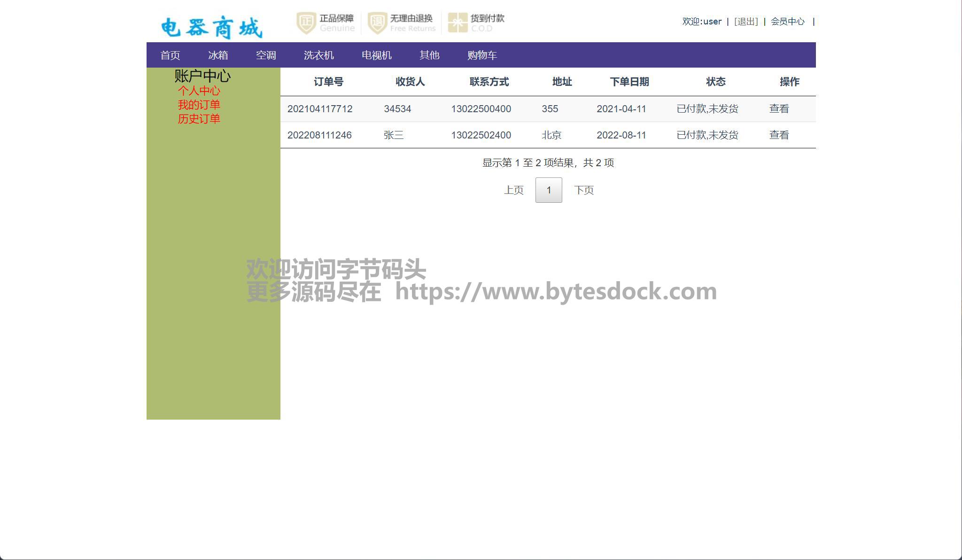Click the 正品保障 Genuine badge icon
962x560 pixels.
(x=306, y=23)
